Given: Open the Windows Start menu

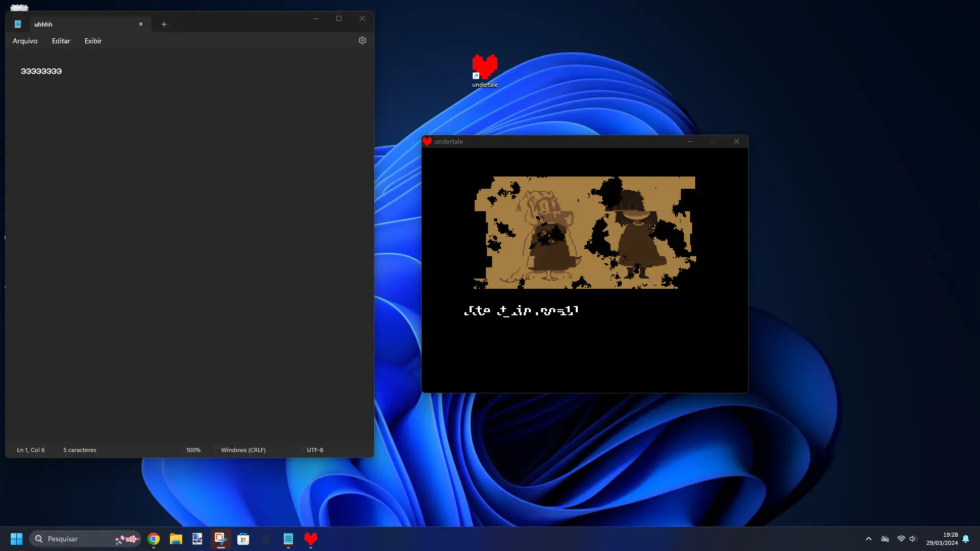Looking at the screenshot, I should pos(16,539).
